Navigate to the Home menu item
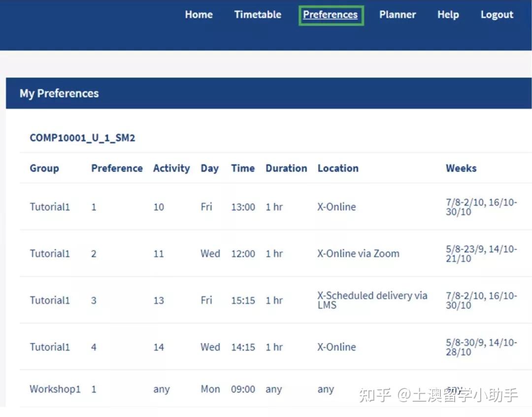The width and height of the screenshot is (532, 417). (x=199, y=14)
